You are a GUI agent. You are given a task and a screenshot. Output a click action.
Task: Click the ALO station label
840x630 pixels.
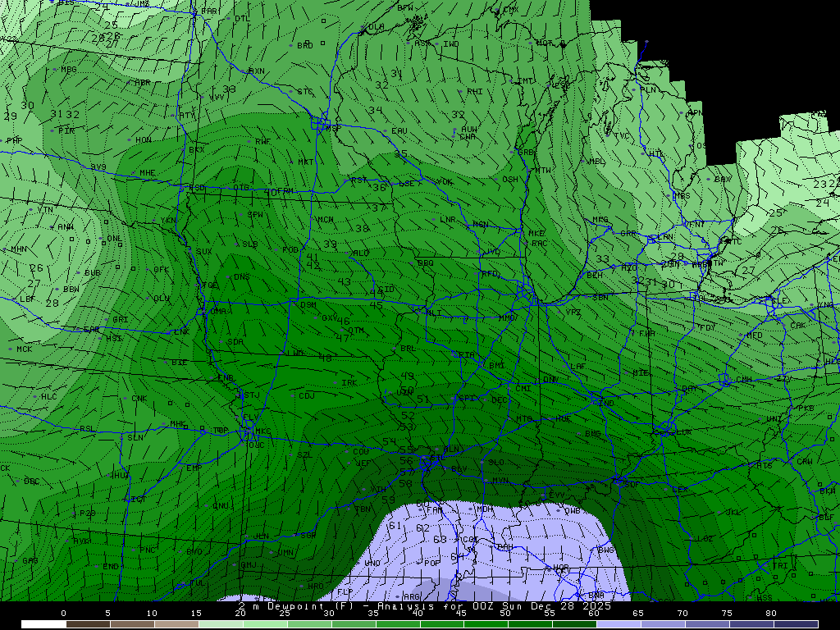[x=361, y=253]
